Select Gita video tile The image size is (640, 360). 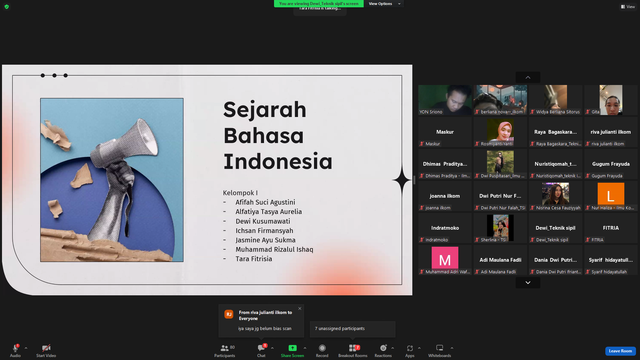point(611,100)
